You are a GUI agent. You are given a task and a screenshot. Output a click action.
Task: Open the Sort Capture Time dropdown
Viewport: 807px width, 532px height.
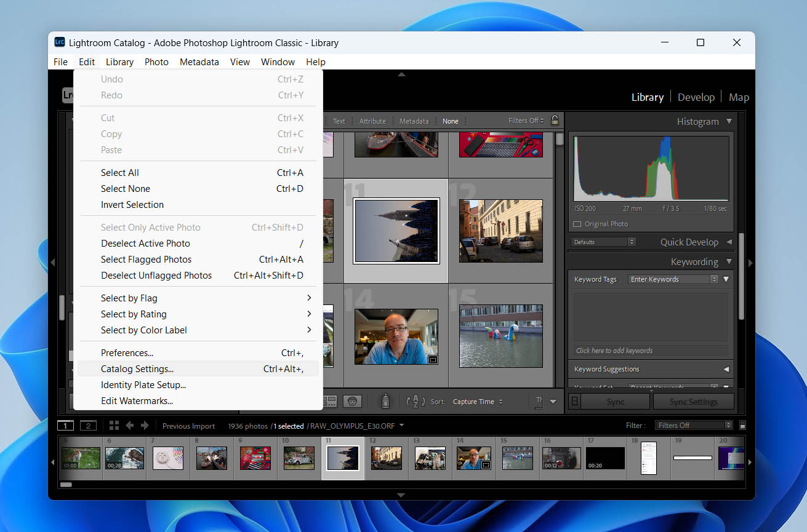point(478,402)
